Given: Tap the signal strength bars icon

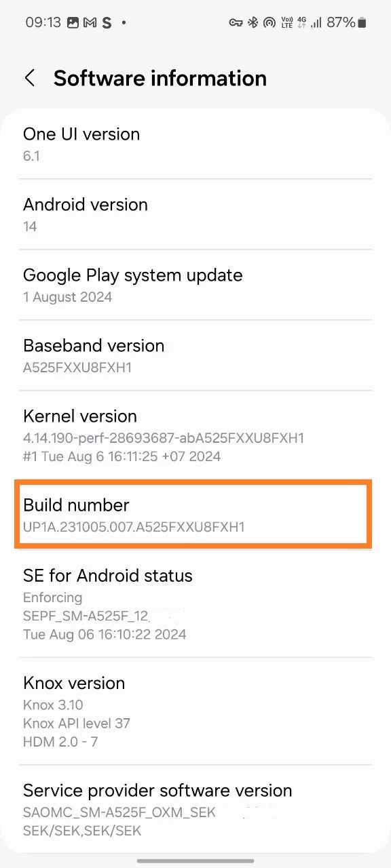Looking at the screenshot, I should (x=316, y=22).
